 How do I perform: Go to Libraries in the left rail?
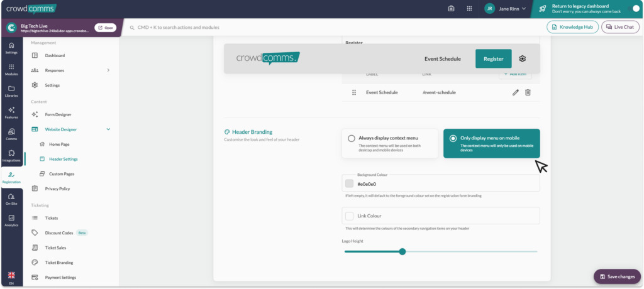pos(11,91)
